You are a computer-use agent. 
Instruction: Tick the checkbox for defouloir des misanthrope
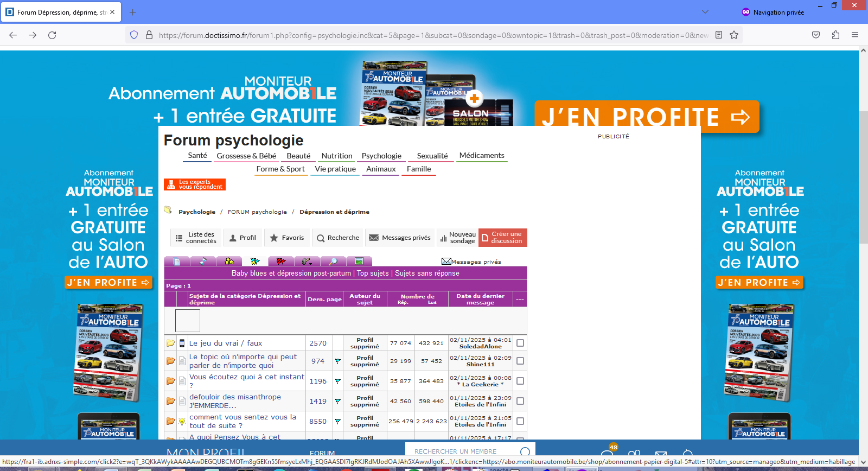point(520,401)
